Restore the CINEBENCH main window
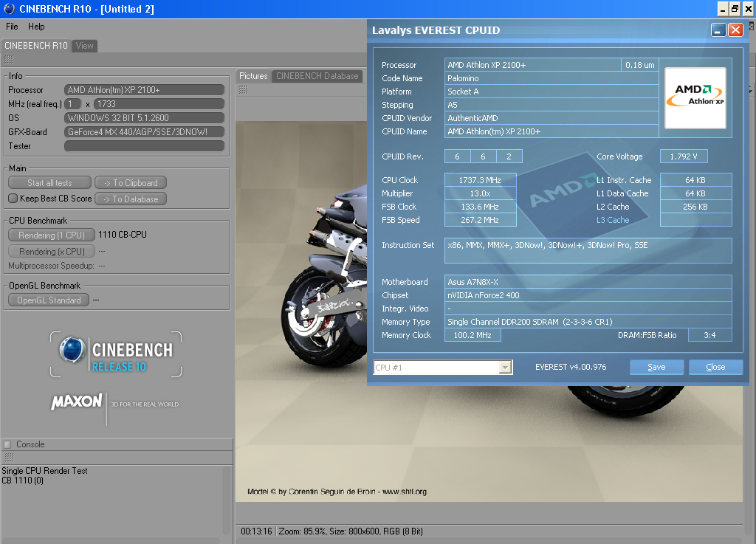 pos(735,9)
